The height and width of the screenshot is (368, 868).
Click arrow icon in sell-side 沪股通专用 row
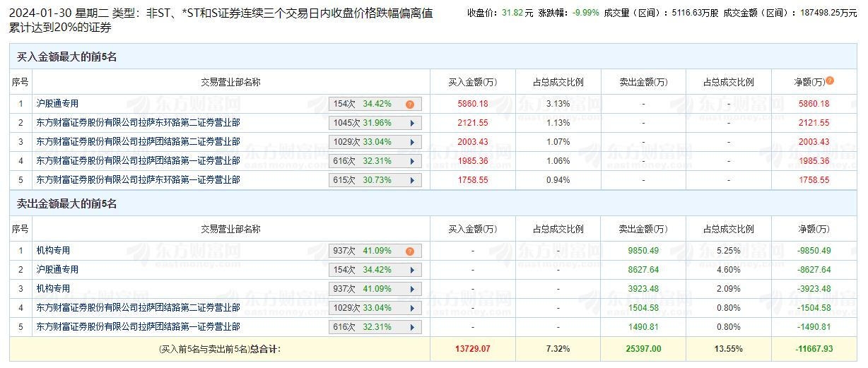(x=412, y=270)
